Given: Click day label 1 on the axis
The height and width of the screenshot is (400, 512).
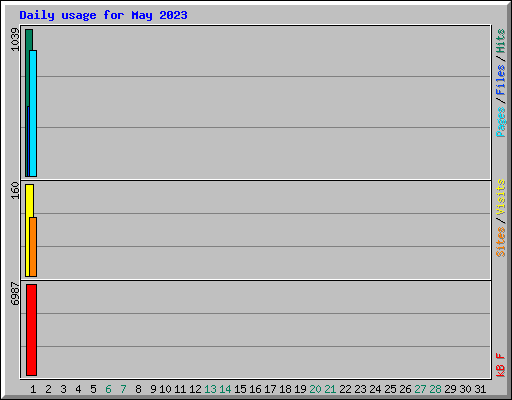Looking at the screenshot, I should point(33,389).
